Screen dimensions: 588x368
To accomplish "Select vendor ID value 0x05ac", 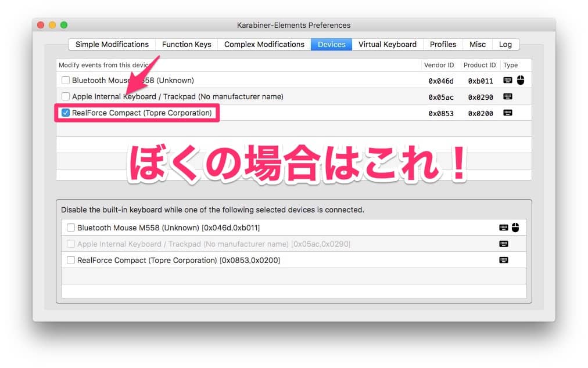I will [441, 98].
